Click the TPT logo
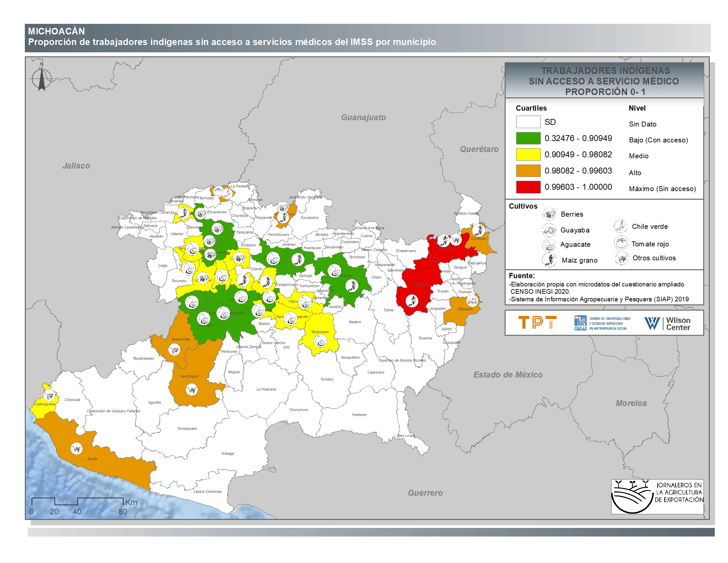 [x=537, y=323]
